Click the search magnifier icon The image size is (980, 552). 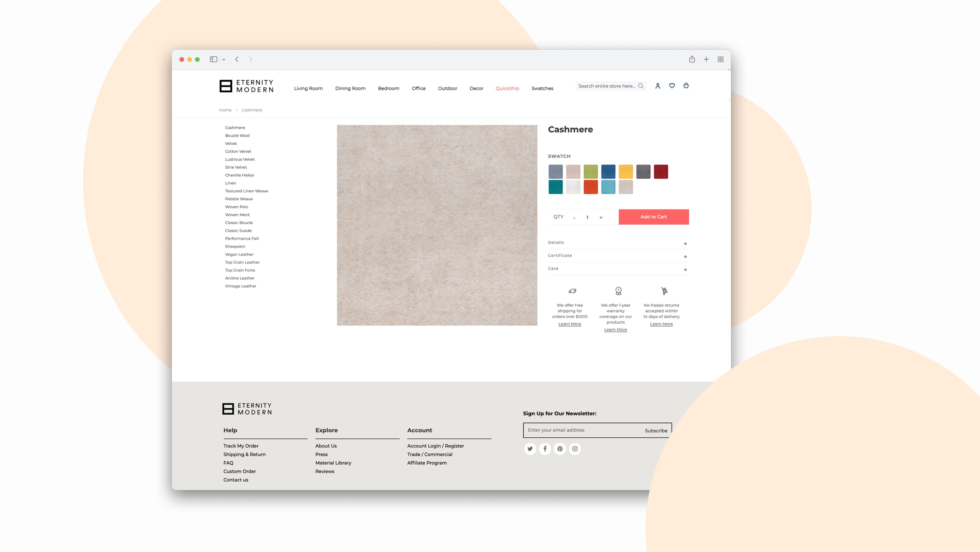(641, 86)
